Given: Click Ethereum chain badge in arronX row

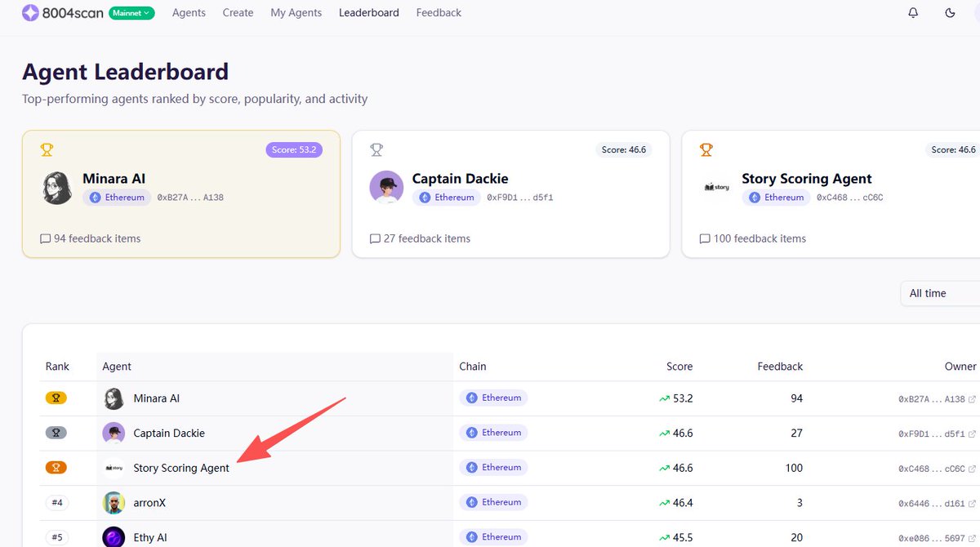Looking at the screenshot, I should pyautogui.click(x=493, y=502).
